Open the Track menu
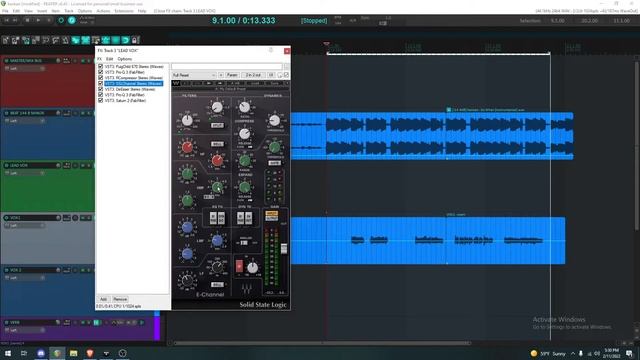640x360 pixels. 69,11
